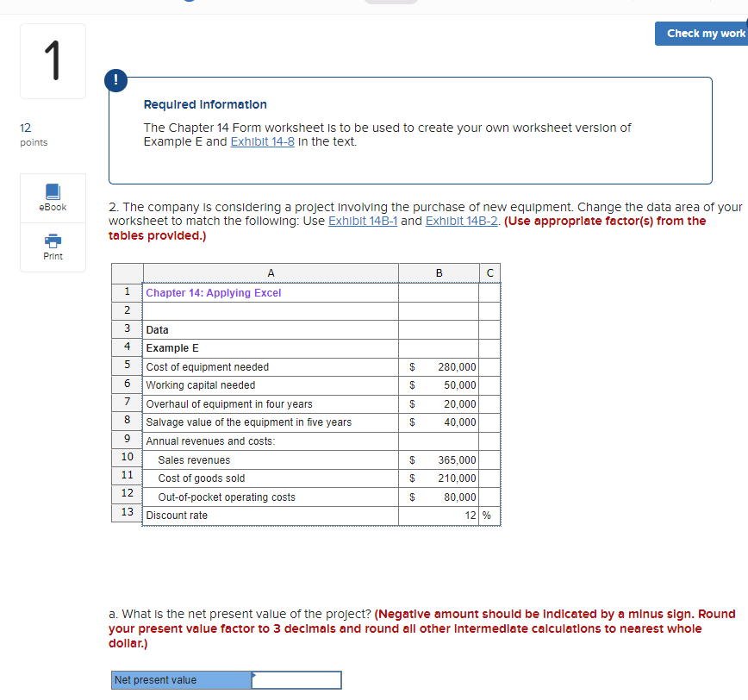This screenshot has height=700, width=748.
Task: Select column header A in the worksheet
Action: tap(270, 273)
